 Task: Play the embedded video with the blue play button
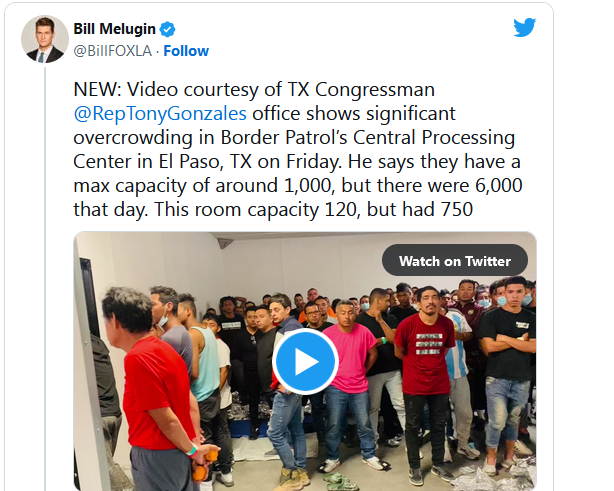pyautogui.click(x=305, y=361)
